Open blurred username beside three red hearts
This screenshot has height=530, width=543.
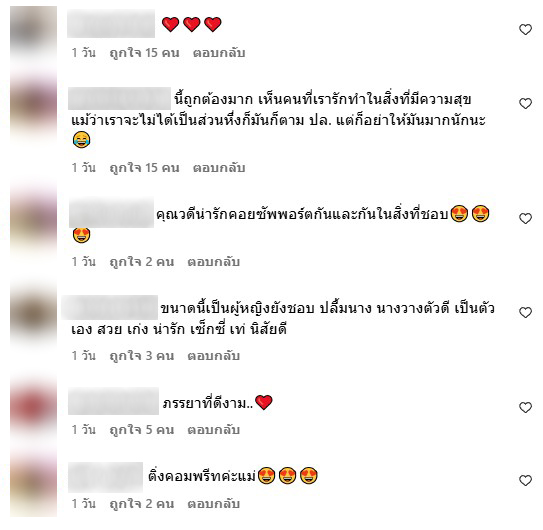[x=111, y=24]
